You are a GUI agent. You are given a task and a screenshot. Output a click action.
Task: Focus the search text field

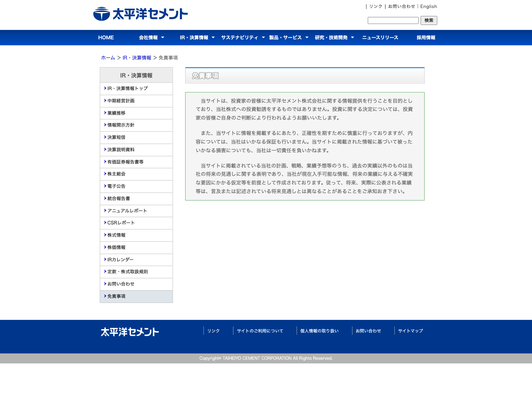(393, 21)
